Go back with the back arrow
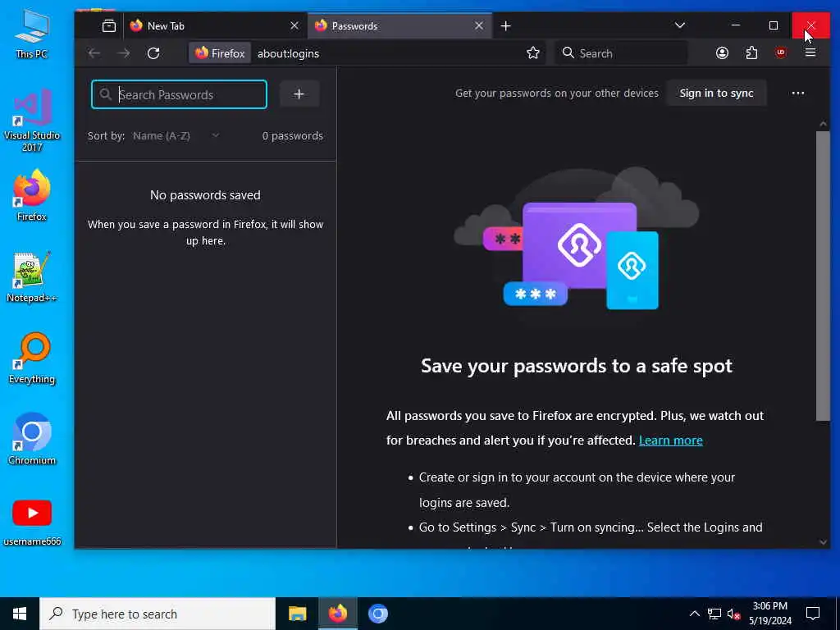This screenshot has width=840, height=630. 94,53
